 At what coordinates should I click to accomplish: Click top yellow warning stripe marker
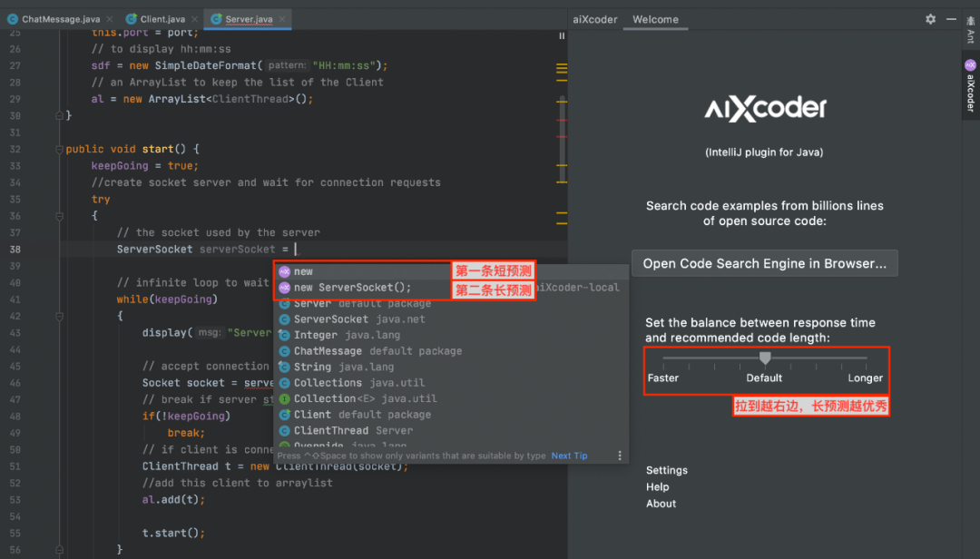click(x=562, y=65)
